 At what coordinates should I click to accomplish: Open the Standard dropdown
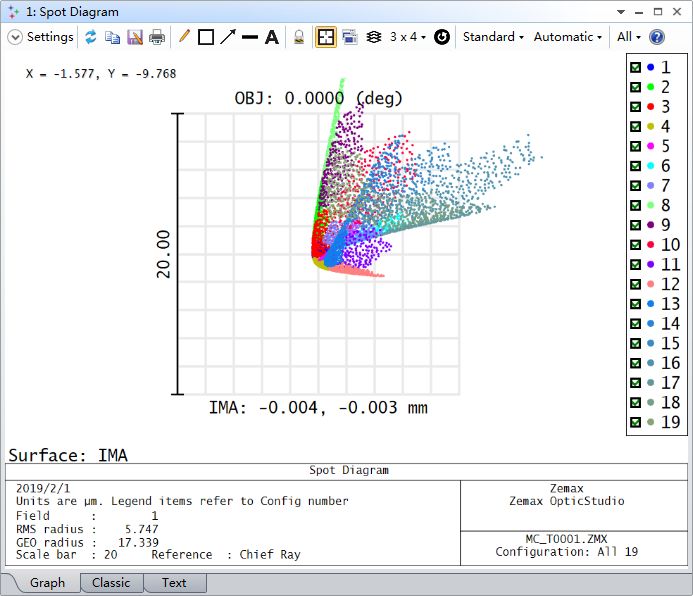pyautogui.click(x=493, y=37)
